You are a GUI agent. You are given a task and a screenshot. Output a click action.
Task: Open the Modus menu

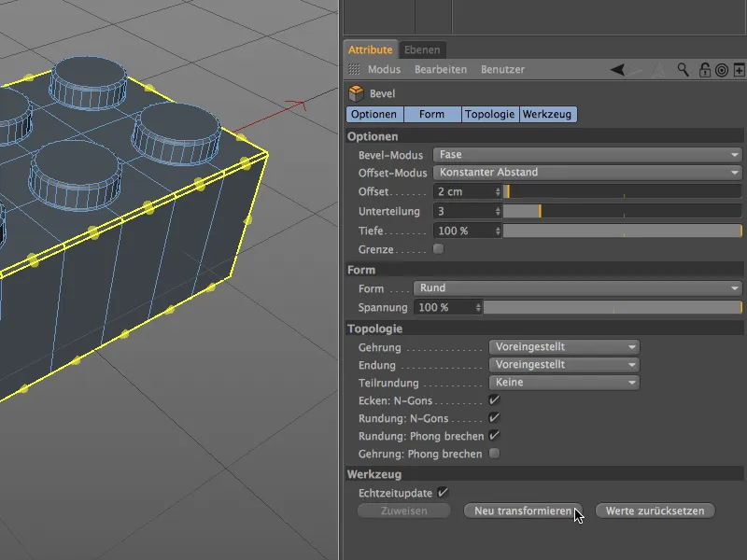click(x=384, y=69)
